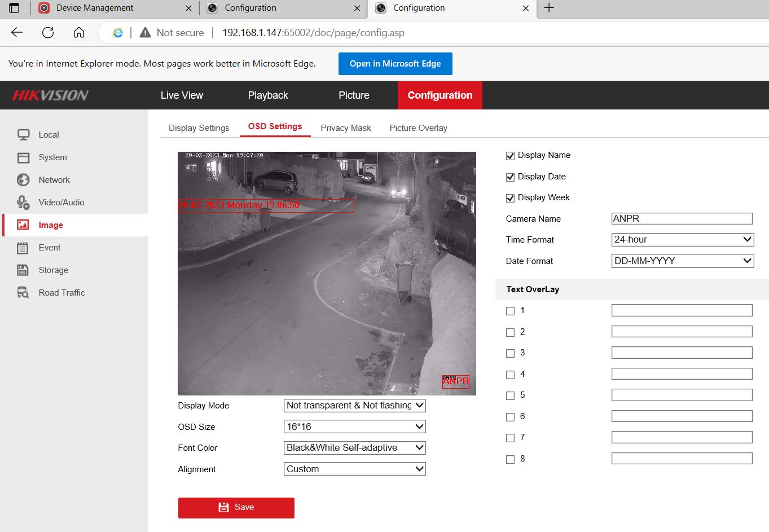This screenshot has height=532, width=769.
Task: Open the Playback menu
Action: [267, 95]
